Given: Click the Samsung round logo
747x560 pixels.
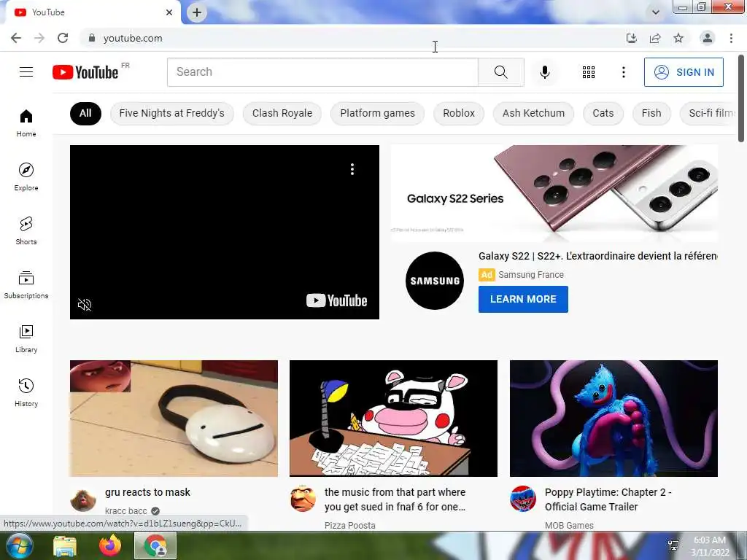Looking at the screenshot, I should pos(435,281).
